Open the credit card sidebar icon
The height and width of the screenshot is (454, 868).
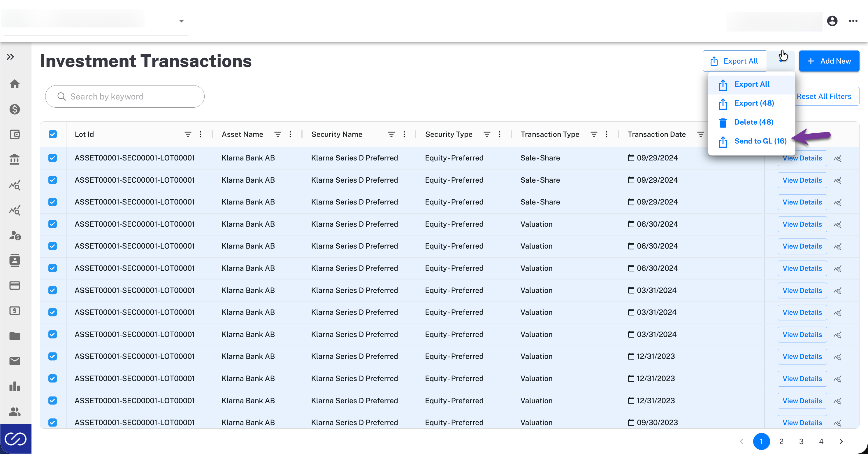click(15, 286)
